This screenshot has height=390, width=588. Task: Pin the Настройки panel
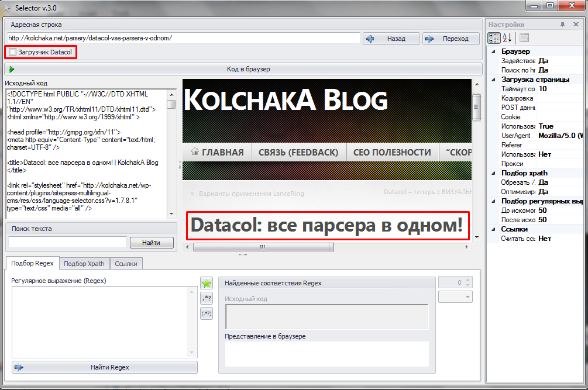coord(562,25)
